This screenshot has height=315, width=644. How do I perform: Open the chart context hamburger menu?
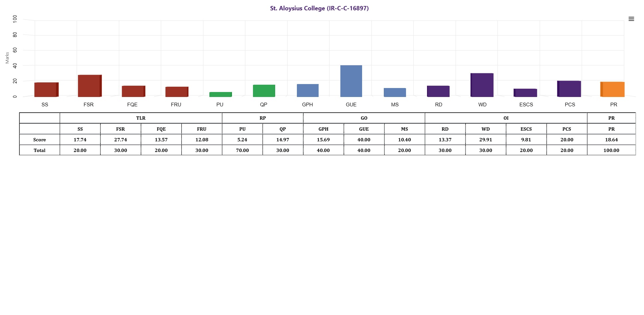pos(631,19)
